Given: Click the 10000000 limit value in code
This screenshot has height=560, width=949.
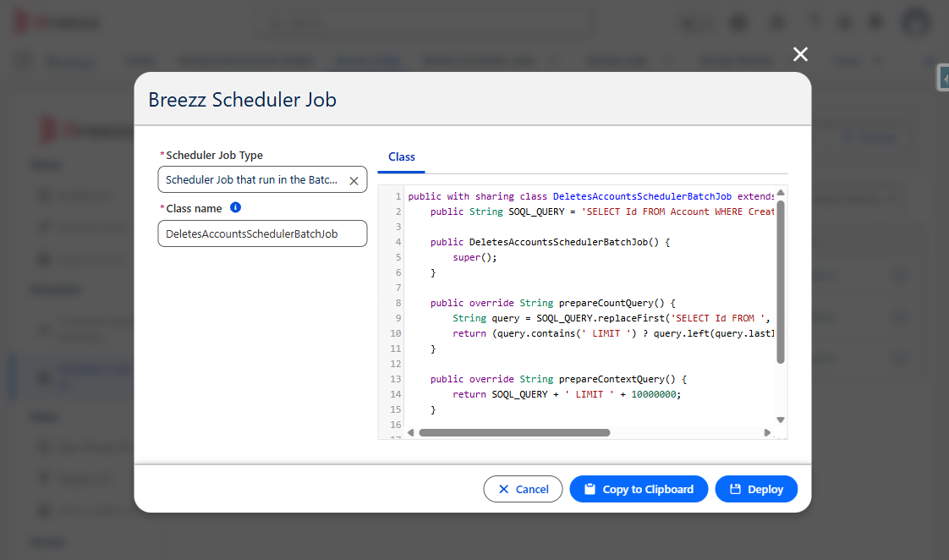Looking at the screenshot, I should pos(654,394).
